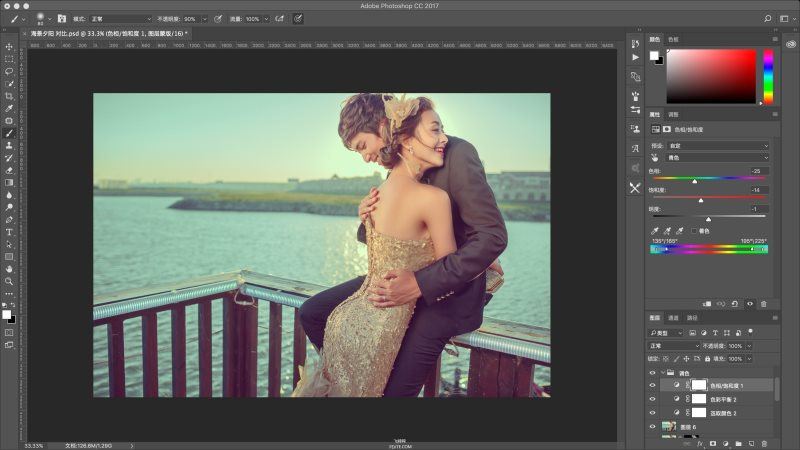Image resolution: width=800 pixels, height=450 pixels.
Task: Switch to the Adjustments tab
Action: 673,114
